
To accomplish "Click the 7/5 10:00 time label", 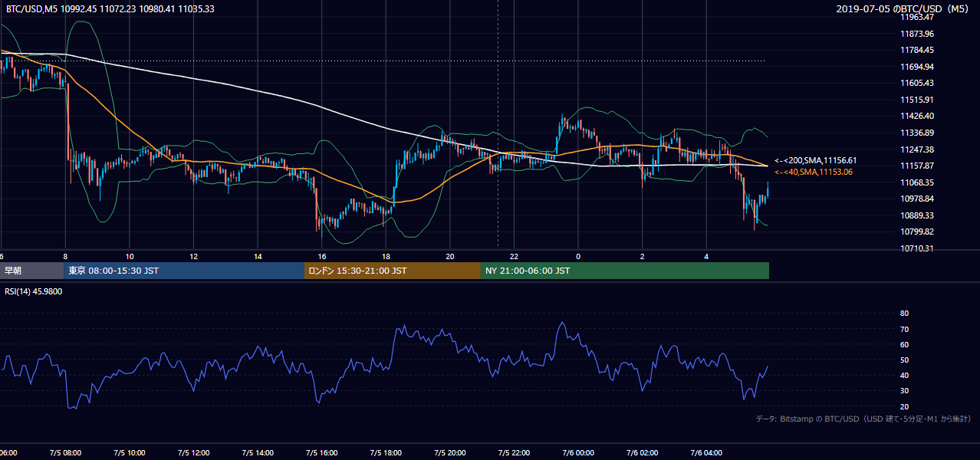I will (130, 453).
